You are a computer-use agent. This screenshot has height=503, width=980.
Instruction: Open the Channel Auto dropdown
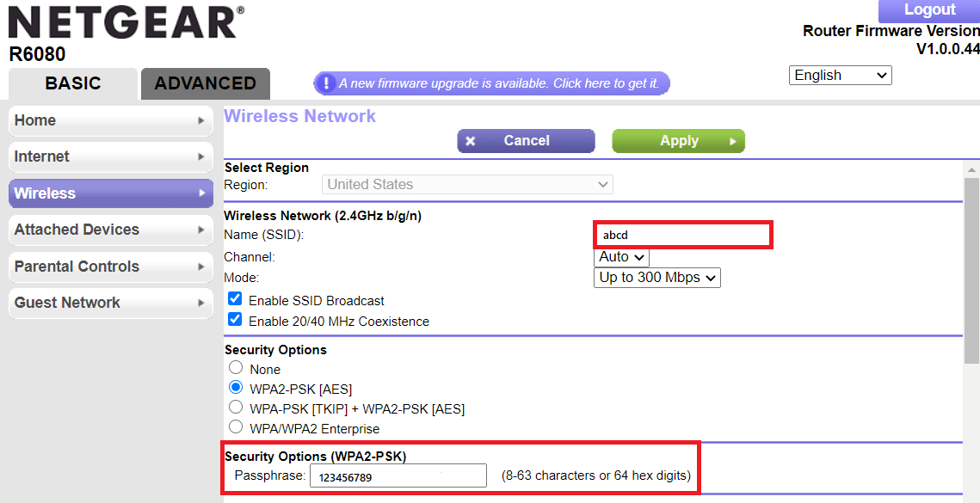point(621,257)
